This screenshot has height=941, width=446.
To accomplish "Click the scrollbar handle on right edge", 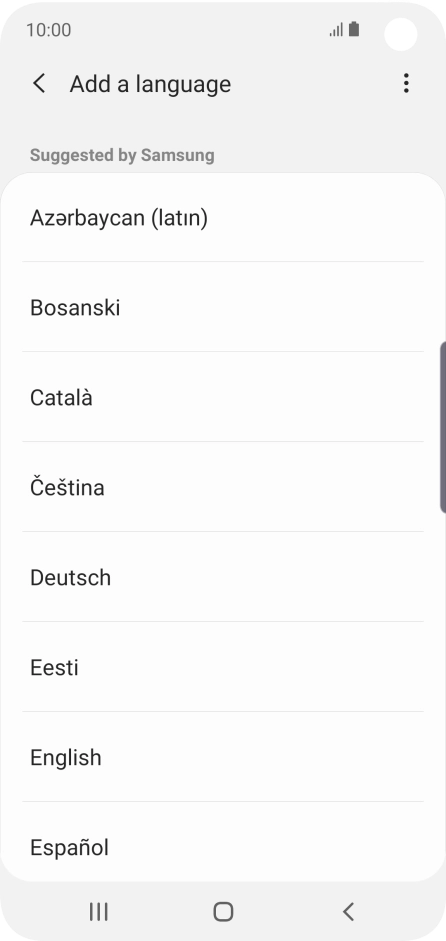I will (443, 427).
